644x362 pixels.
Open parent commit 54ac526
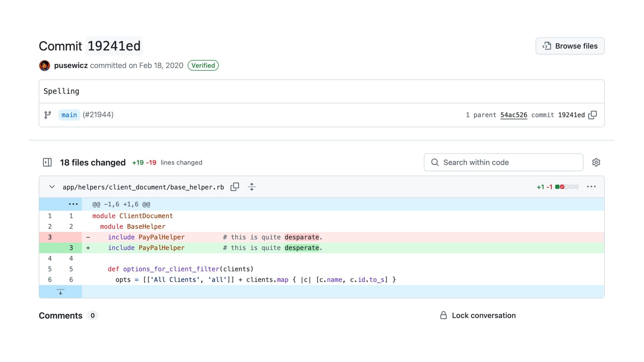[x=514, y=115]
